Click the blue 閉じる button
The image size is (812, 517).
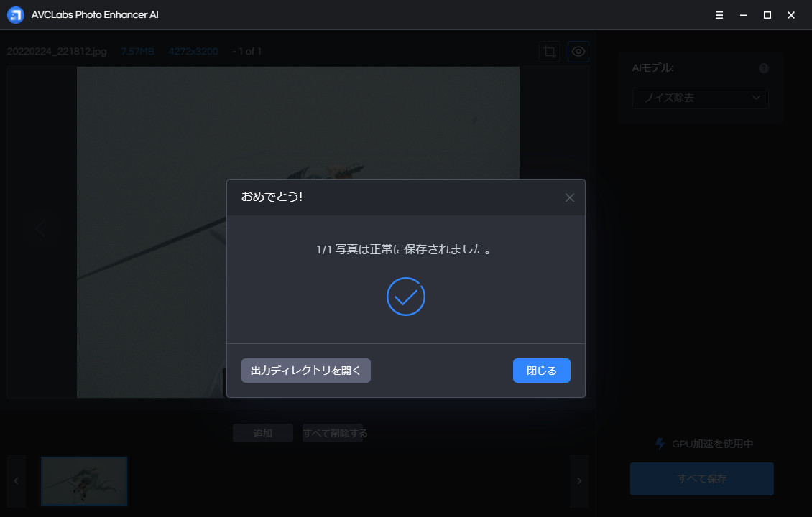[x=542, y=371]
